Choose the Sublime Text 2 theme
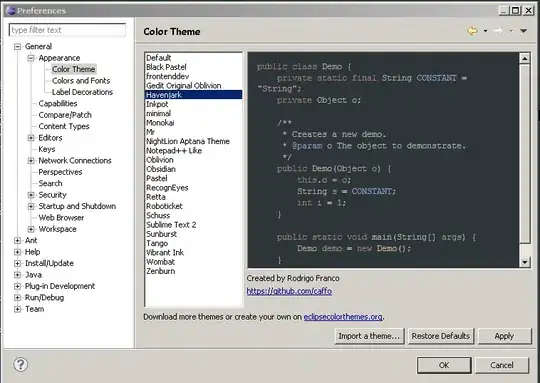Image resolution: width=540 pixels, height=383 pixels. pos(193,225)
